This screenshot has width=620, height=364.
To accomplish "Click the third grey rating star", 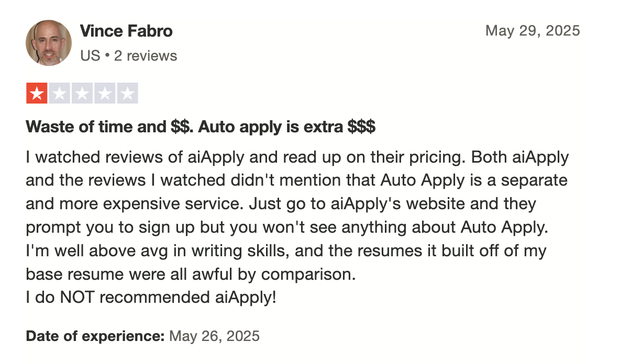I will pyautogui.click(x=82, y=93).
